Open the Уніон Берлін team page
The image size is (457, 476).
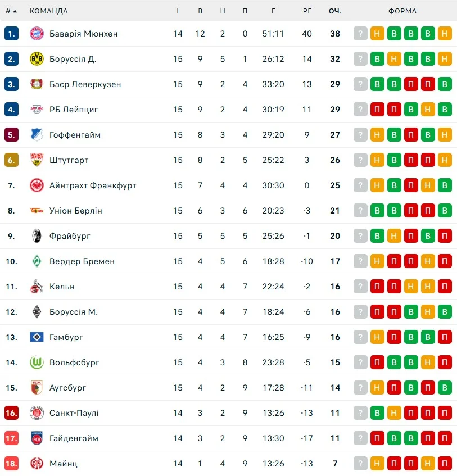tap(75, 211)
